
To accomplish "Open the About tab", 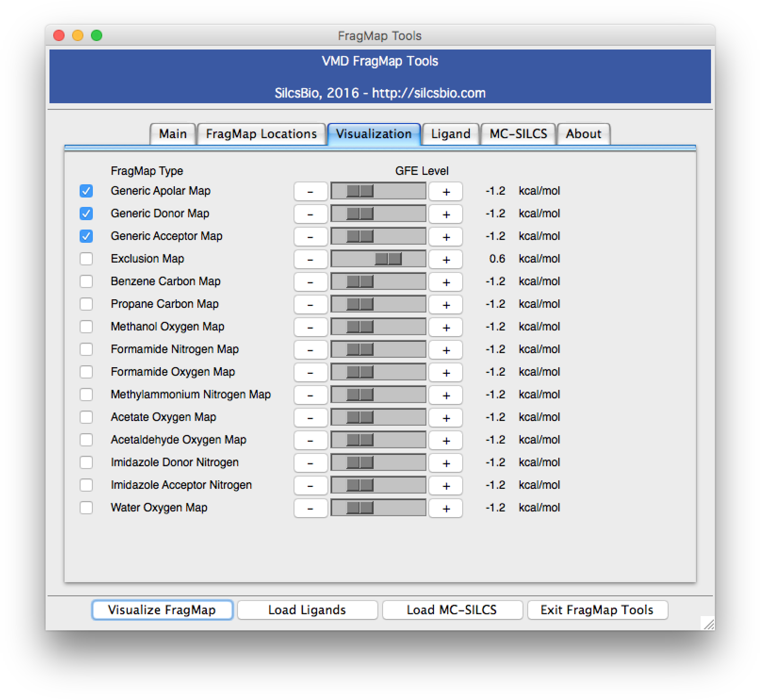I will click(x=584, y=134).
